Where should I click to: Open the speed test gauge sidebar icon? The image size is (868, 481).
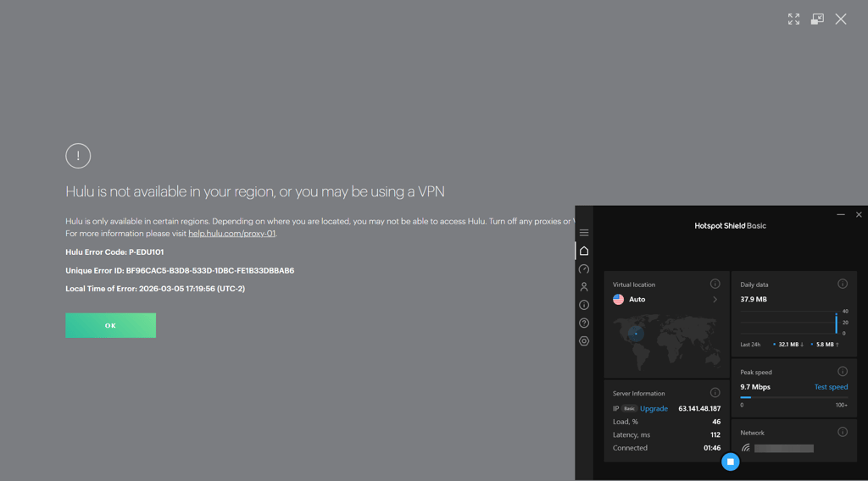584,269
